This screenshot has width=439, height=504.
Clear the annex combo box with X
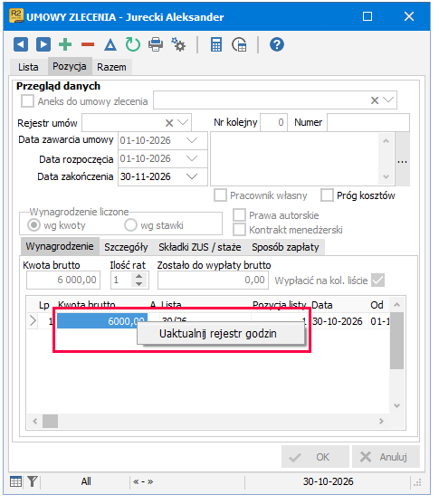(375, 100)
